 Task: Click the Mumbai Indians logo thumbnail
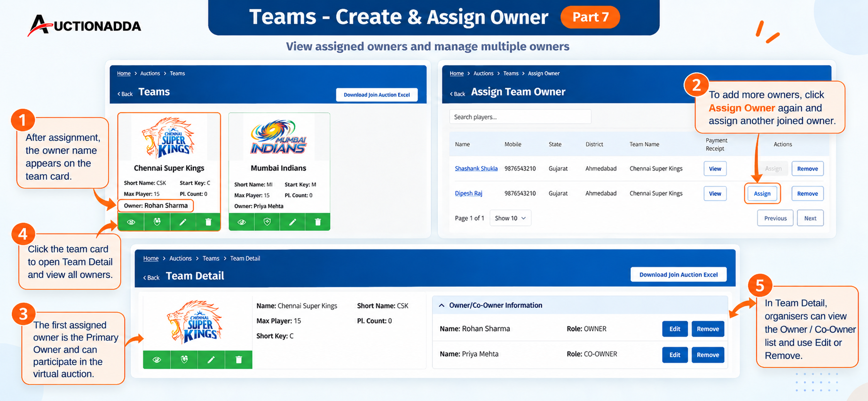(279, 137)
